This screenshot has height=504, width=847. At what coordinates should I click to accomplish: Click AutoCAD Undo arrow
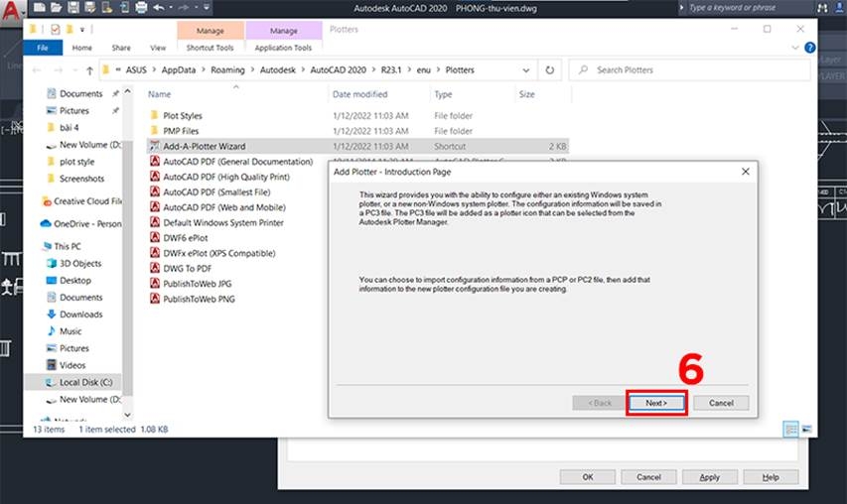158,8
